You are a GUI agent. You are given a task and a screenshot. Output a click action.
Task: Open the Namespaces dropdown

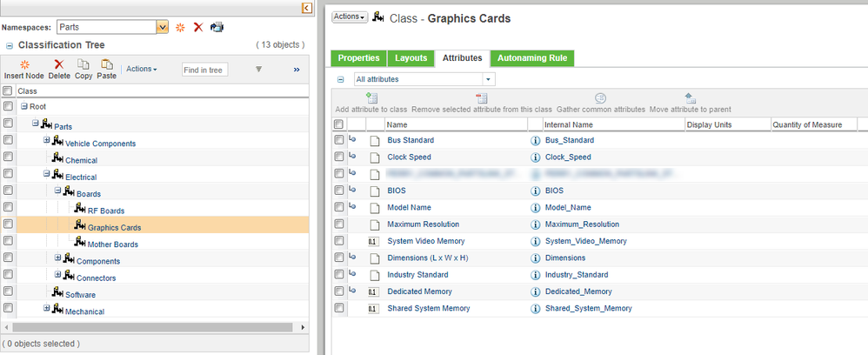click(162, 27)
